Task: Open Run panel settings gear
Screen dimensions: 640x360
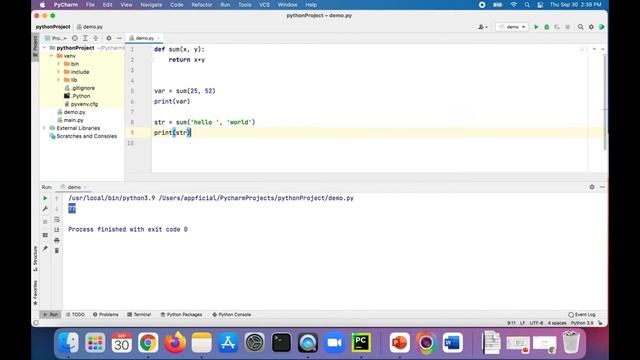Action: [592, 187]
